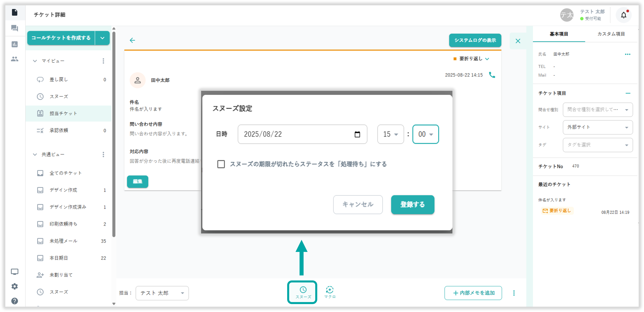Open the settings gear in left sidebar

pos(15,286)
